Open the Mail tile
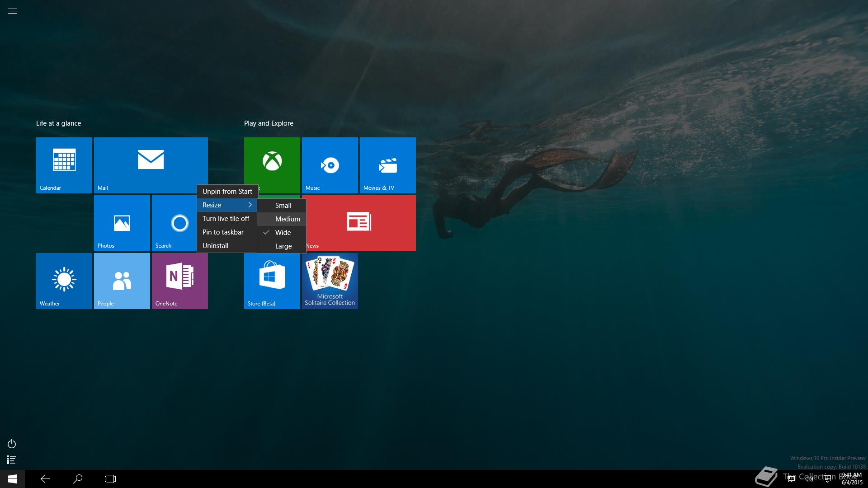This screenshot has width=868, height=488. (x=151, y=165)
